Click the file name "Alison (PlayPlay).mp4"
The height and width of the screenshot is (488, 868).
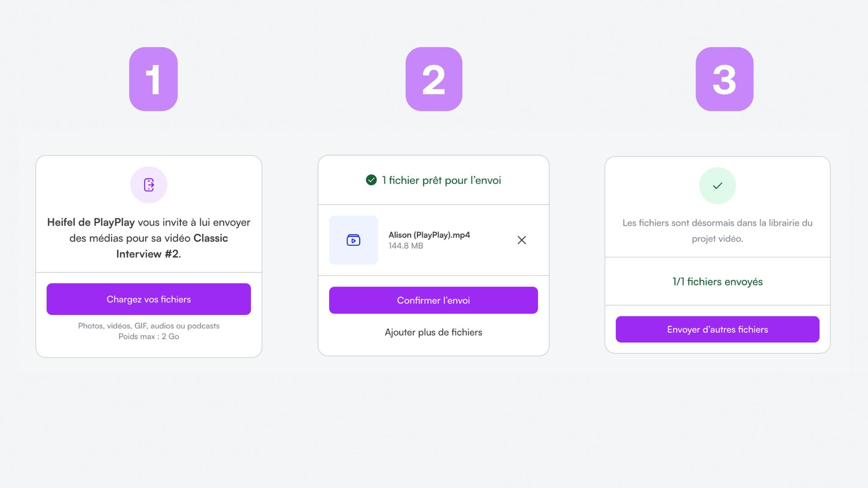point(429,235)
